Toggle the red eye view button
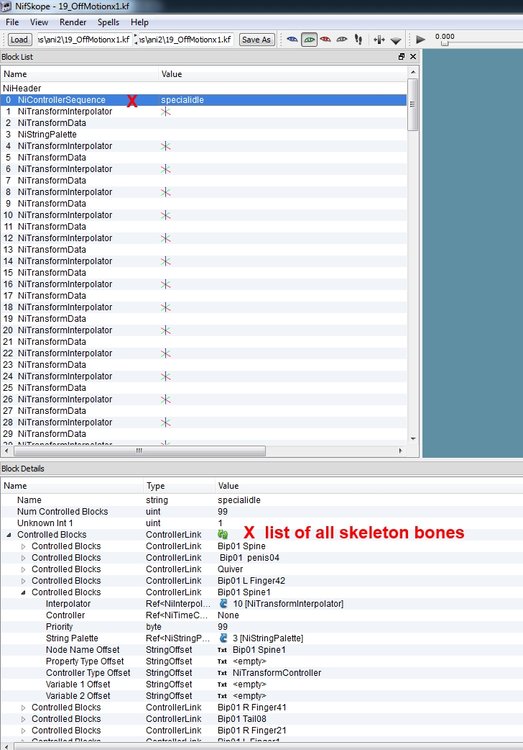The height and width of the screenshot is (750, 523). [325, 40]
